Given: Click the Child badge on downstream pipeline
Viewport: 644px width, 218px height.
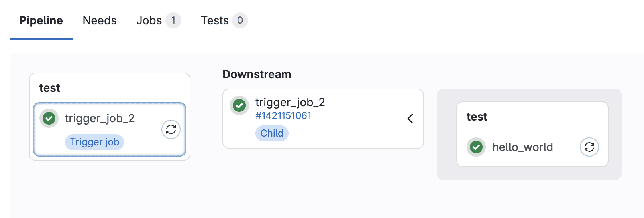Looking at the screenshot, I should pos(272,133).
